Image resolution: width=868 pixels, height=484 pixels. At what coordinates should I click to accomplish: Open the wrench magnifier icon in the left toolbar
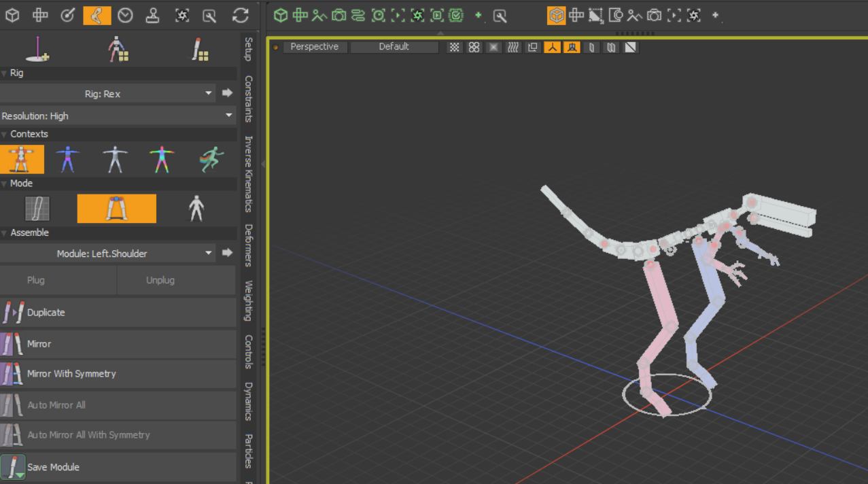click(209, 15)
